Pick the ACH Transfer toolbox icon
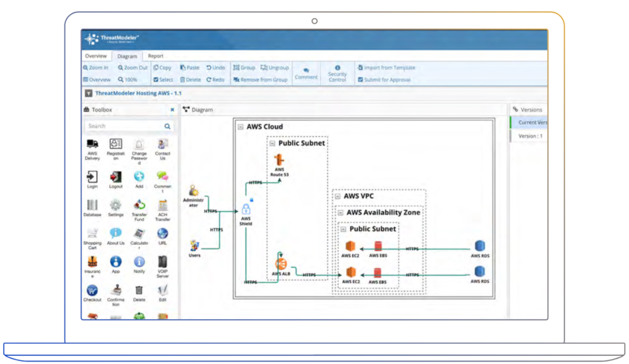This screenshot has width=629, height=364. [162, 205]
